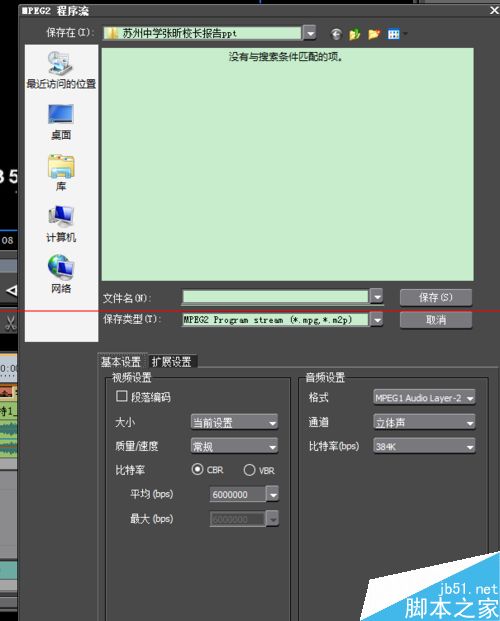500x621 pixels.
Task: Open the 质量/速度 quality dropdown
Action: click(234, 446)
